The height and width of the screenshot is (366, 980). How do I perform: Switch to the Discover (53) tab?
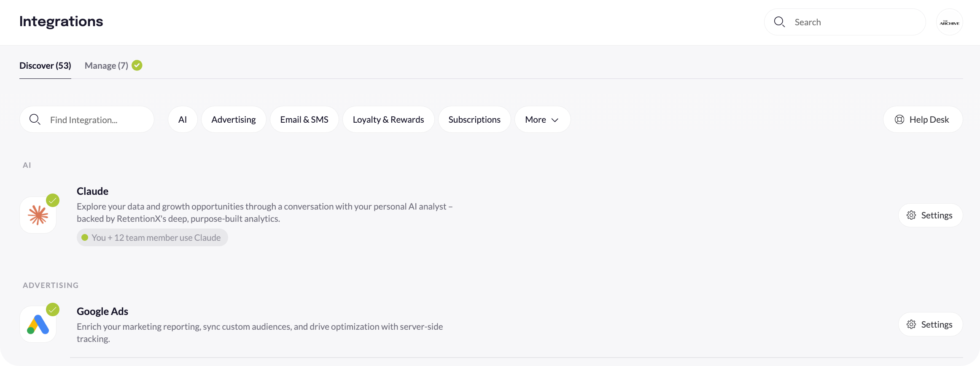(x=45, y=66)
